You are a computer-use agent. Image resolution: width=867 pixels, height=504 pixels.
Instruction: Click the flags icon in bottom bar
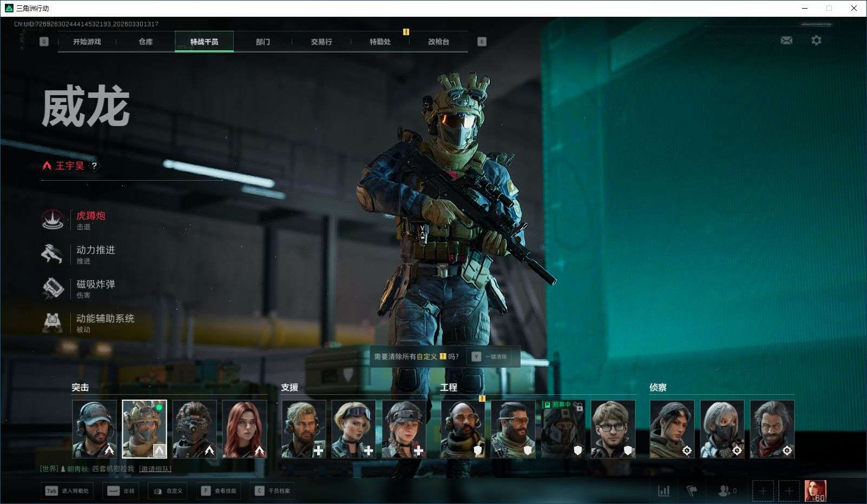point(692,490)
